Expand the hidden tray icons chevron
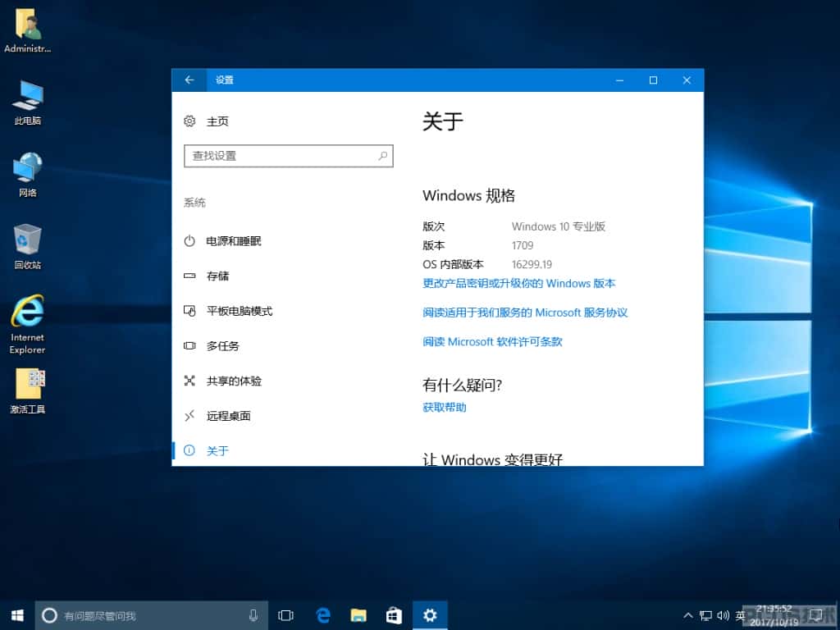The height and width of the screenshot is (630, 840). [x=688, y=615]
